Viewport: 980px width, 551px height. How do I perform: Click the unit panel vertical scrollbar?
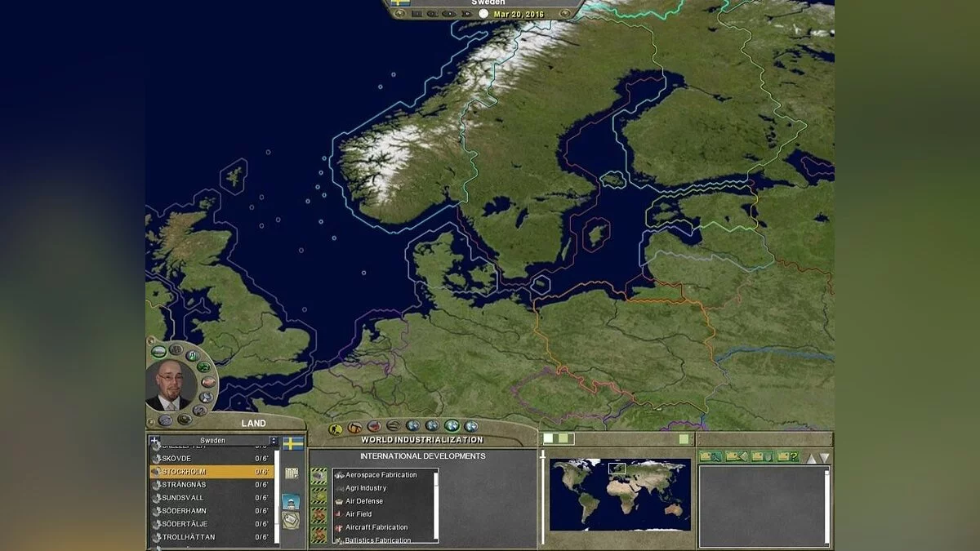(x=826, y=508)
